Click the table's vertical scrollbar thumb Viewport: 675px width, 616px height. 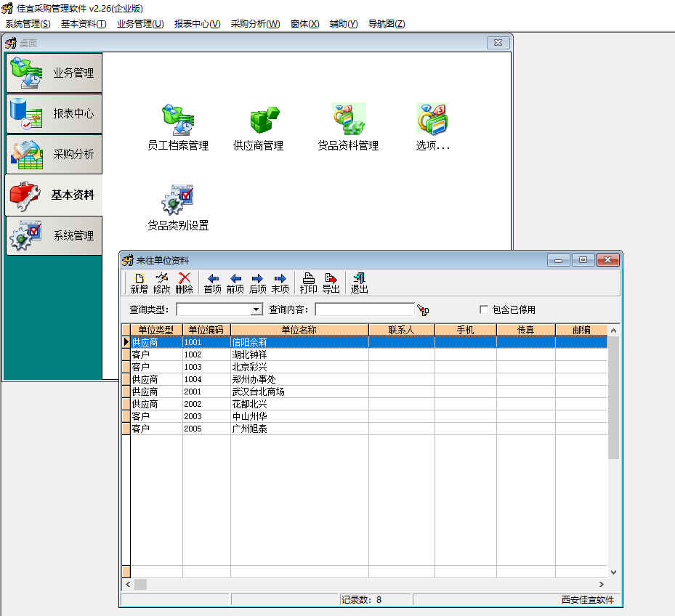(x=613, y=398)
